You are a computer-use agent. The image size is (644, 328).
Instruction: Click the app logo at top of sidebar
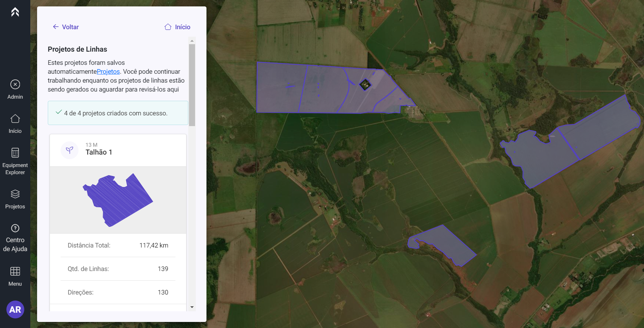tap(15, 12)
